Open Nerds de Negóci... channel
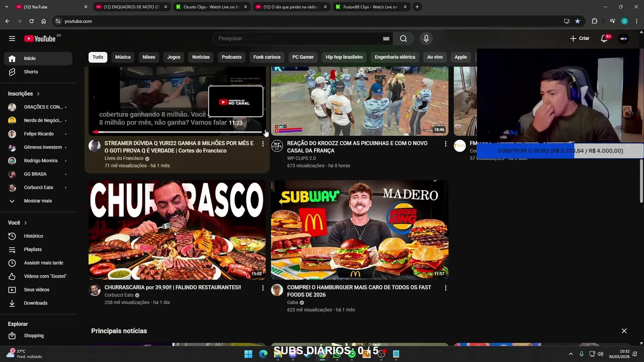 [x=38, y=121]
